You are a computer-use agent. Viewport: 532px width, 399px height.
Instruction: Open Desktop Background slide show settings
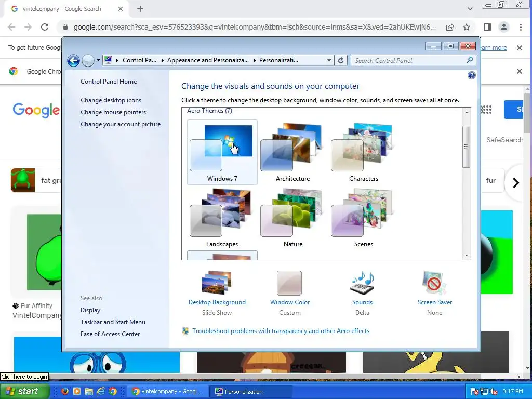(217, 293)
